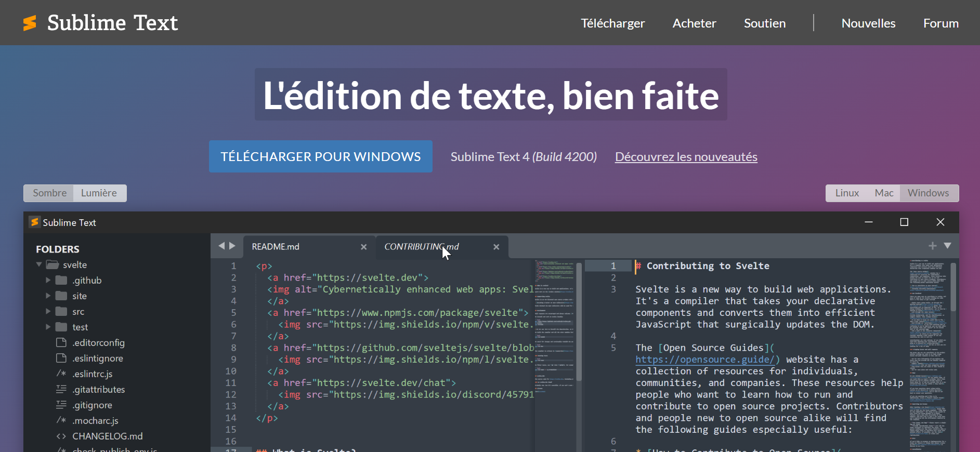Click the Sublime Text header title
The height and width of the screenshot is (452, 980).
(112, 23)
